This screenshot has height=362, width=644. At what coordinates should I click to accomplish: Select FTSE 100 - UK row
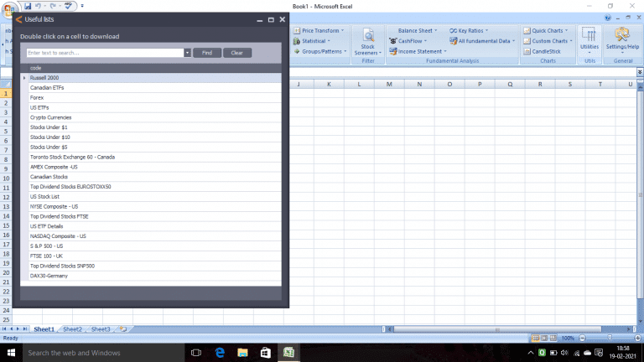pos(155,256)
